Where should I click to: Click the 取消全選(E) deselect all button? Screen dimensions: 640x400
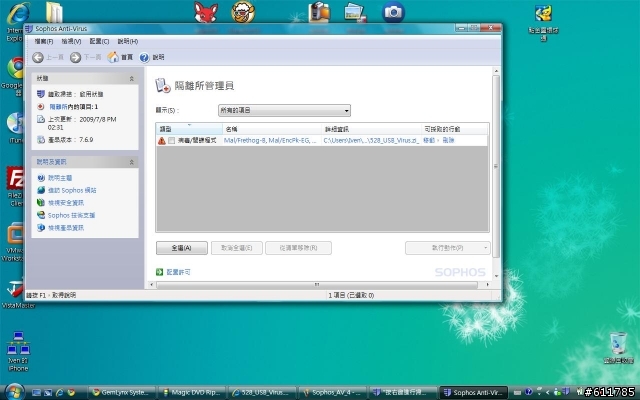tap(237, 248)
